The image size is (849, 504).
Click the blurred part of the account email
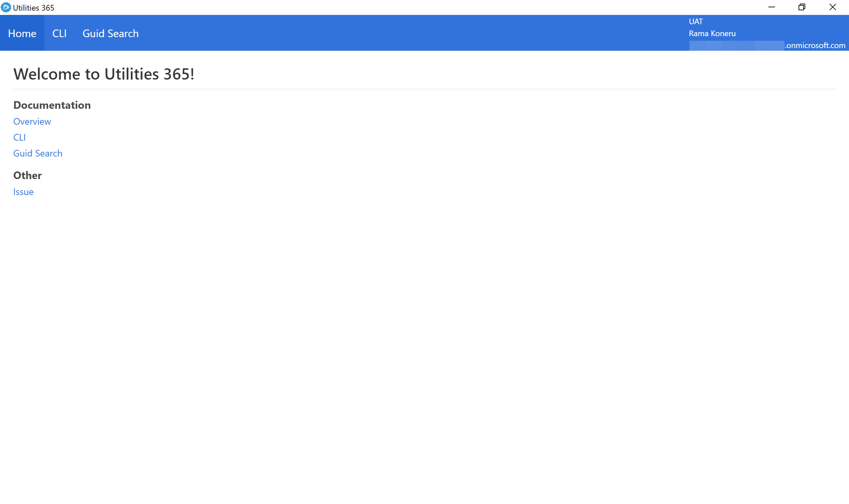(736, 45)
